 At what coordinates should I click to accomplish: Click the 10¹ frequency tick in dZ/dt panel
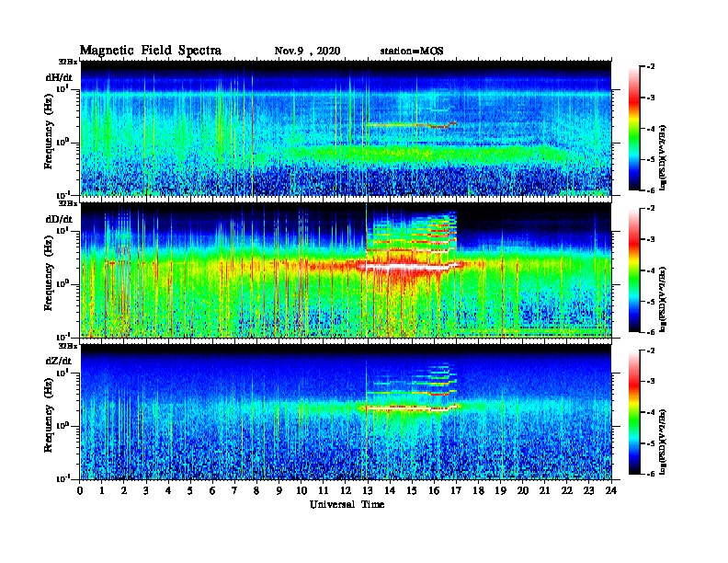pyautogui.click(x=63, y=373)
